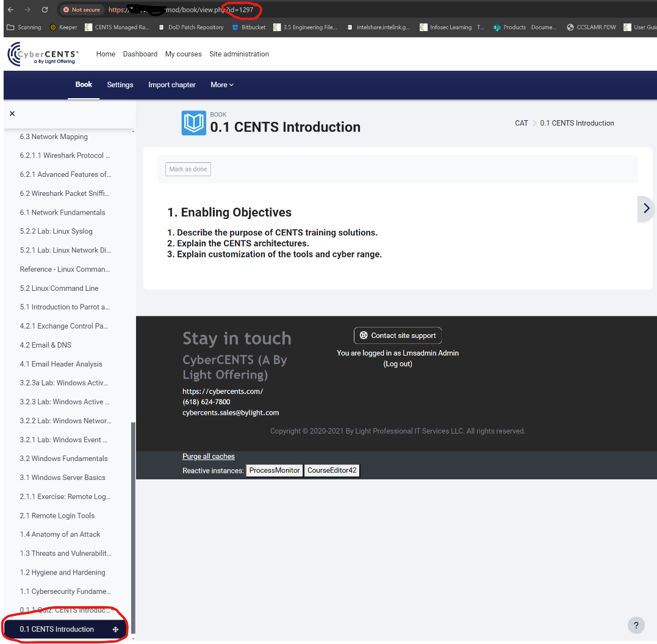Click Contact site support button
The width and height of the screenshot is (657, 644).
[398, 335]
